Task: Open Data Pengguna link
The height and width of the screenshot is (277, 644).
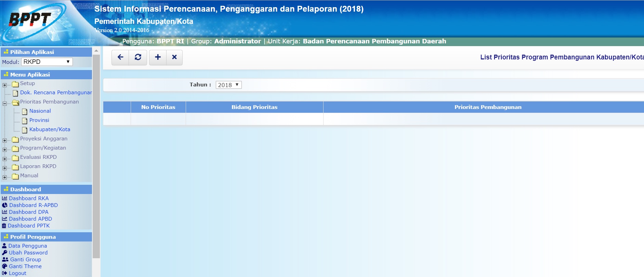Action: pyautogui.click(x=28, y=246)
